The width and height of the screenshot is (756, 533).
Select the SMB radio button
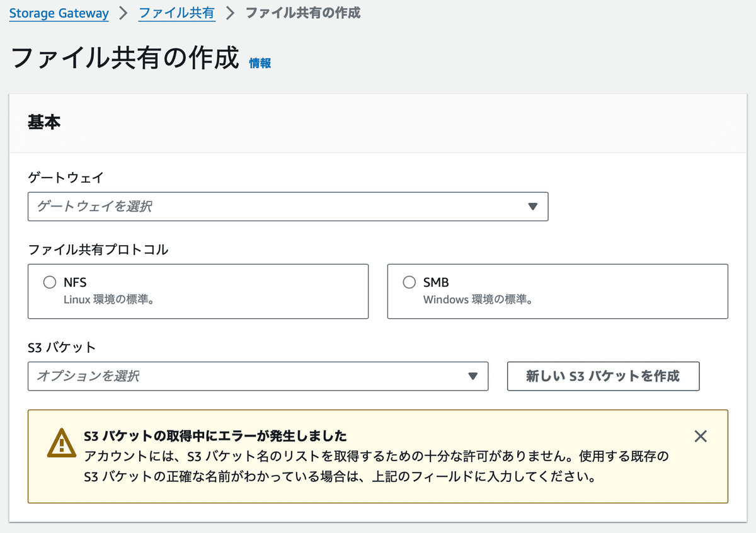click(x=409, y=282)
